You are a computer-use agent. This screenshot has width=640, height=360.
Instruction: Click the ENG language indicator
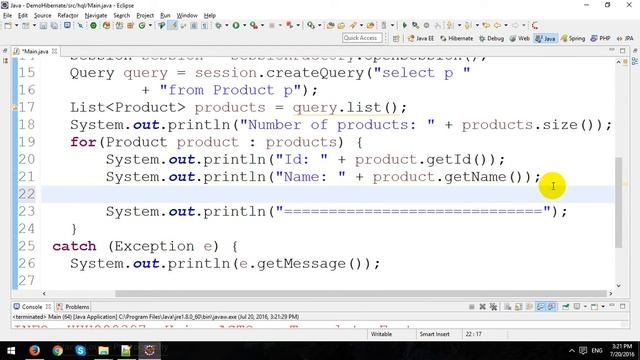(597, 350)
